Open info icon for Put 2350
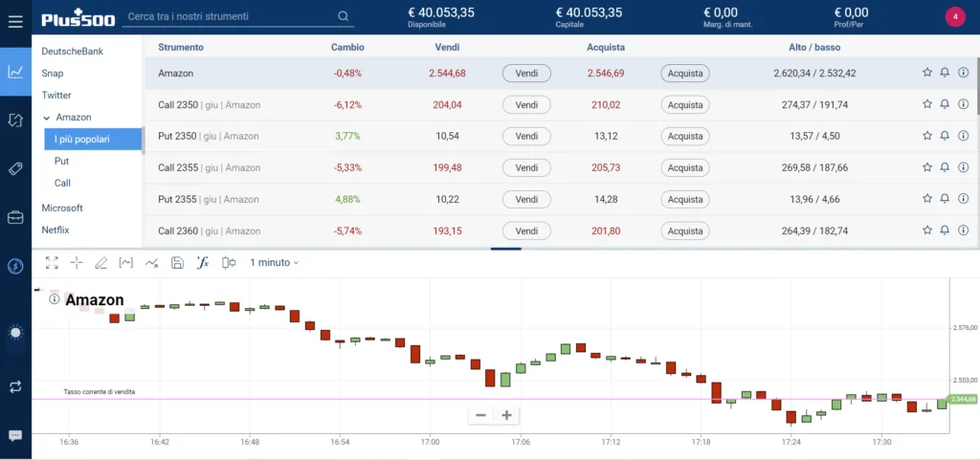980x460 pixels. tap(963, 136)
